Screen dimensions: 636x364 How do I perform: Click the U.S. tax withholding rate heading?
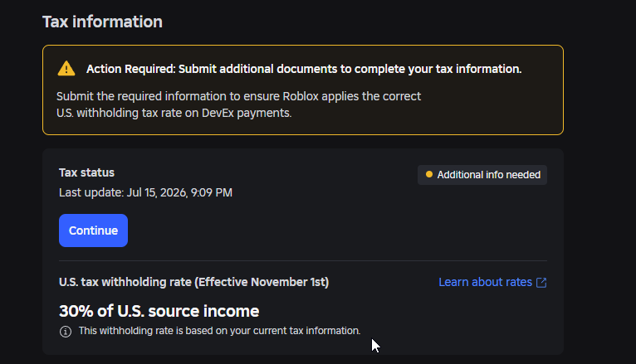point(194,282)
